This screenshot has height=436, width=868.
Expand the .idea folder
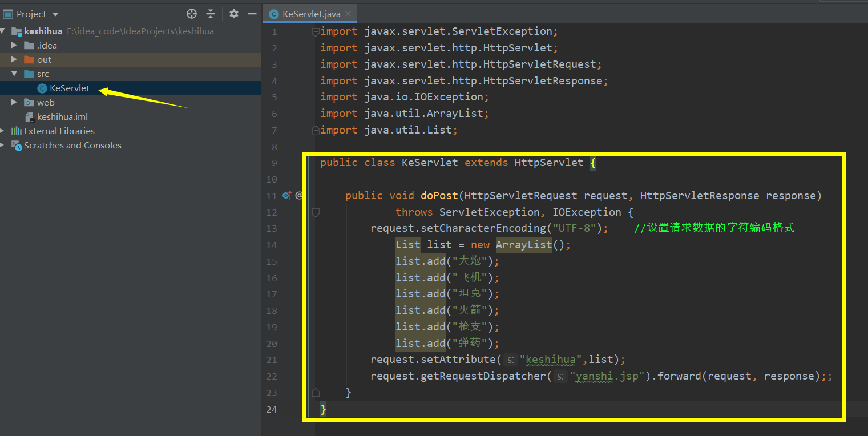coord(14,45)
